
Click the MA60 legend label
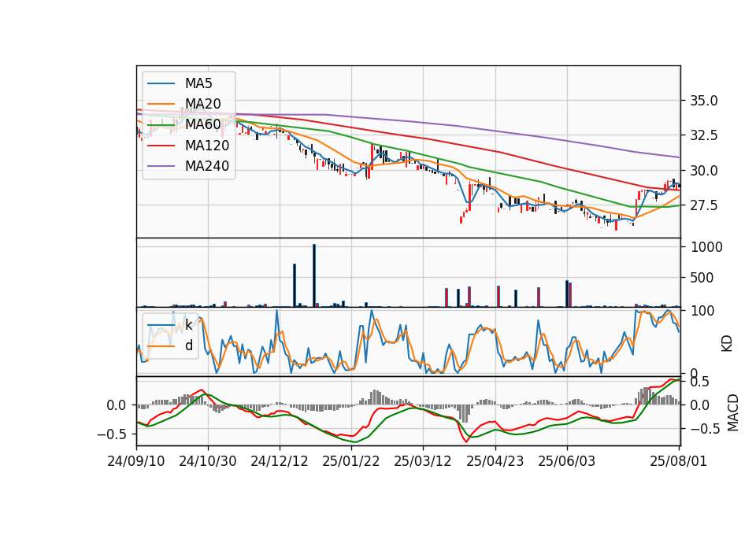[x=202, y=124]
